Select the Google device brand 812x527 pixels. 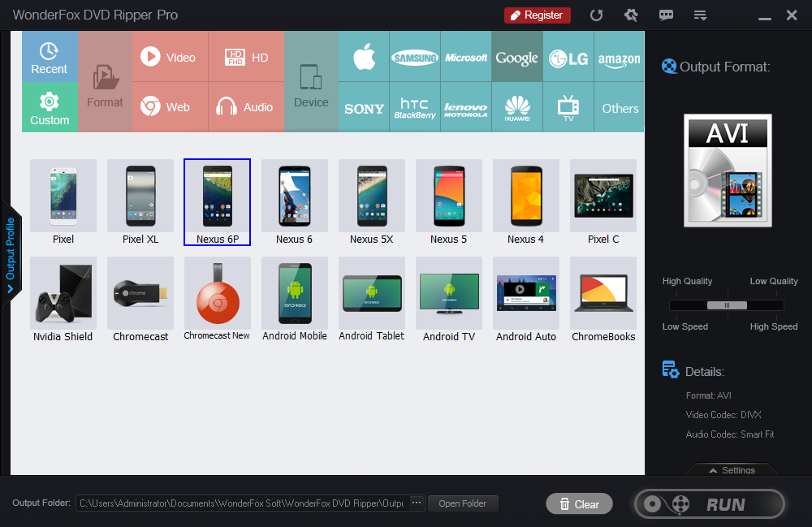click(516, 56)
